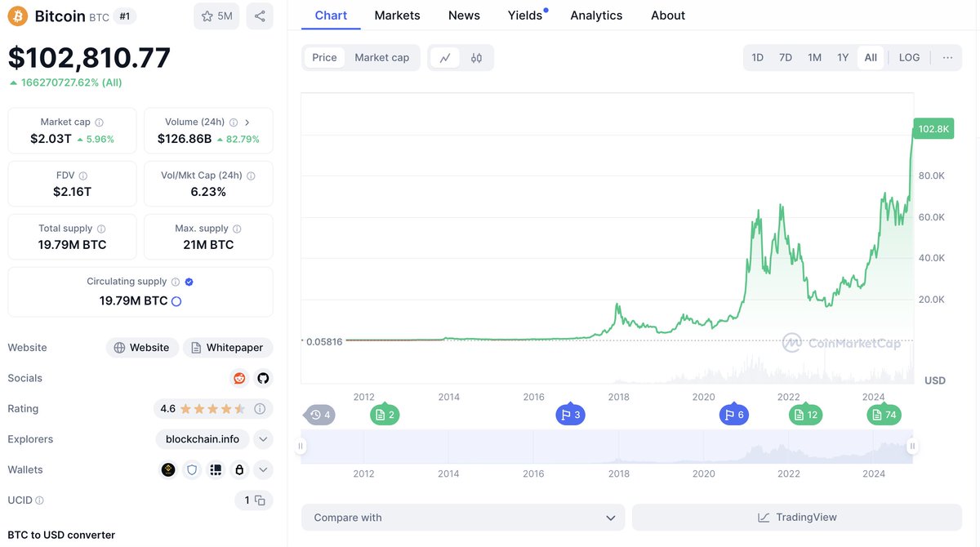Open the chart more options ellipsis
This screenshot has height=547, width=980.
tap(947, 58)
